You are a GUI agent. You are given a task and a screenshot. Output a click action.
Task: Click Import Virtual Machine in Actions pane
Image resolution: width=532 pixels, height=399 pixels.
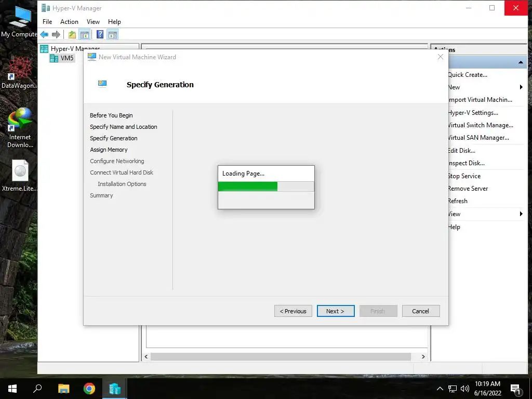pyautogui.click(x=480, y=100)
